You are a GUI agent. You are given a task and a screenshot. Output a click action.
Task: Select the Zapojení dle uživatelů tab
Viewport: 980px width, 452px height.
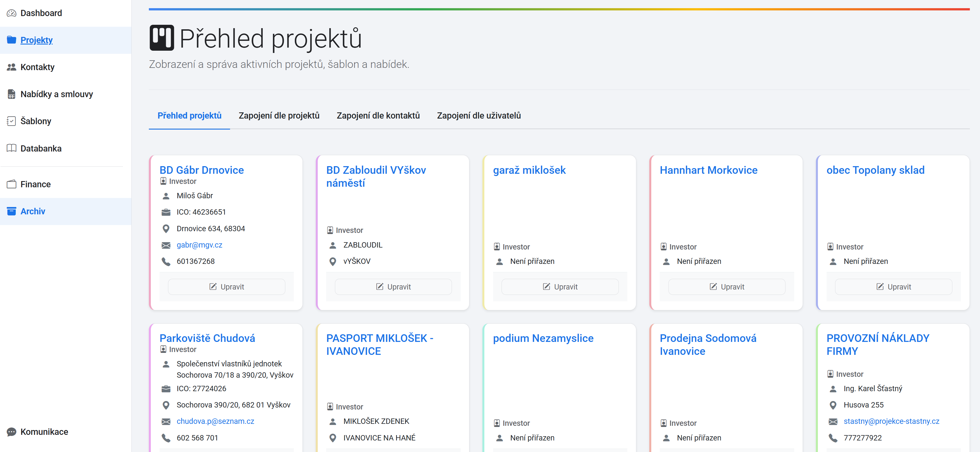pyautogui.click(x=479, y=115)
